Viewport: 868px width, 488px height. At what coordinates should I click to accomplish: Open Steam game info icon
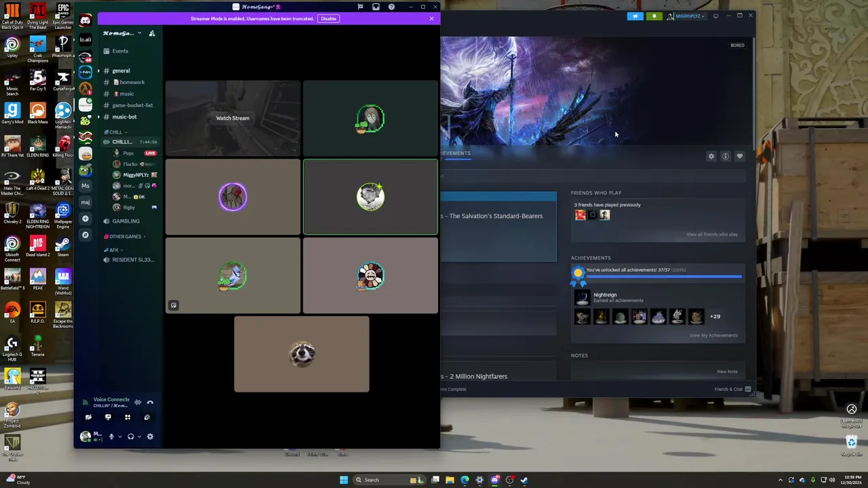click(x=726, y=157)
